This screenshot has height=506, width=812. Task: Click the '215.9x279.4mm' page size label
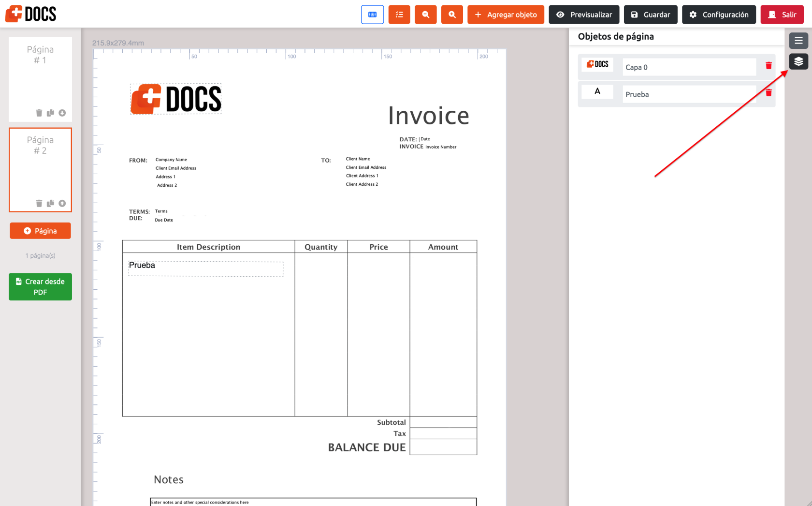(118, 43)
